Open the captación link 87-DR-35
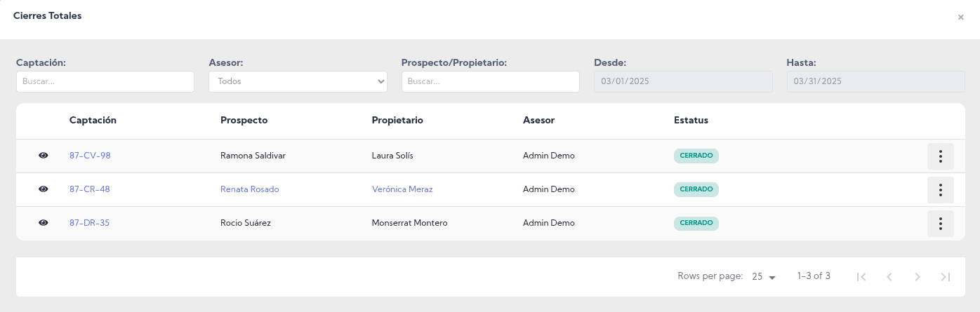The width and height of the screenshot is (980, 312). [x=89, y=223]
